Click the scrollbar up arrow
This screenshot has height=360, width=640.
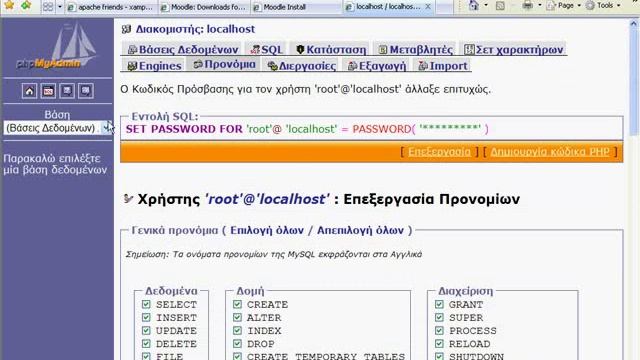tap(634, 23)
